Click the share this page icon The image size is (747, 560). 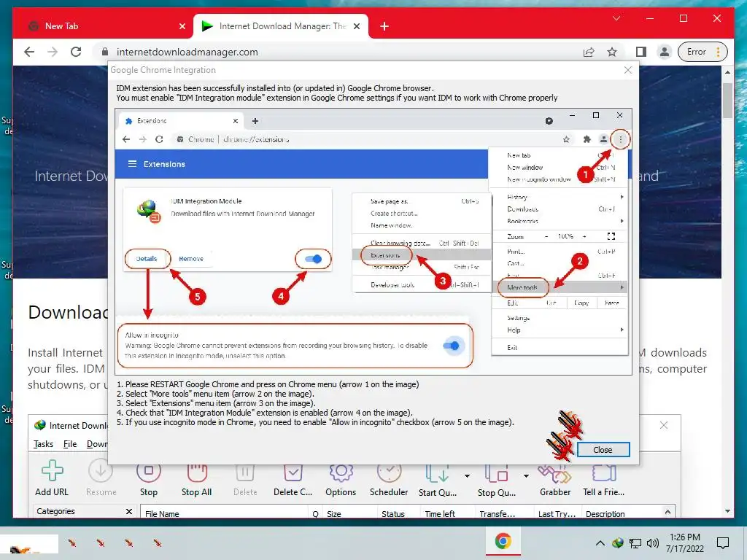(589, 52)
